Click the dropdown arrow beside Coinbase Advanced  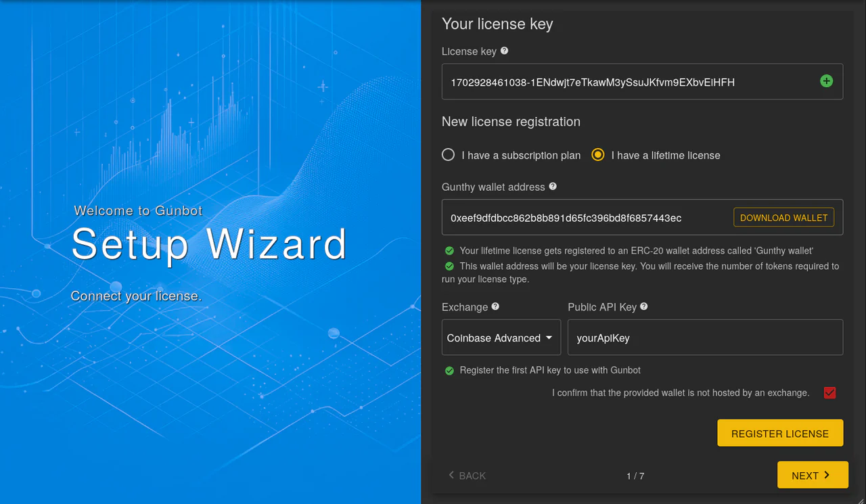tap(549, 338)
